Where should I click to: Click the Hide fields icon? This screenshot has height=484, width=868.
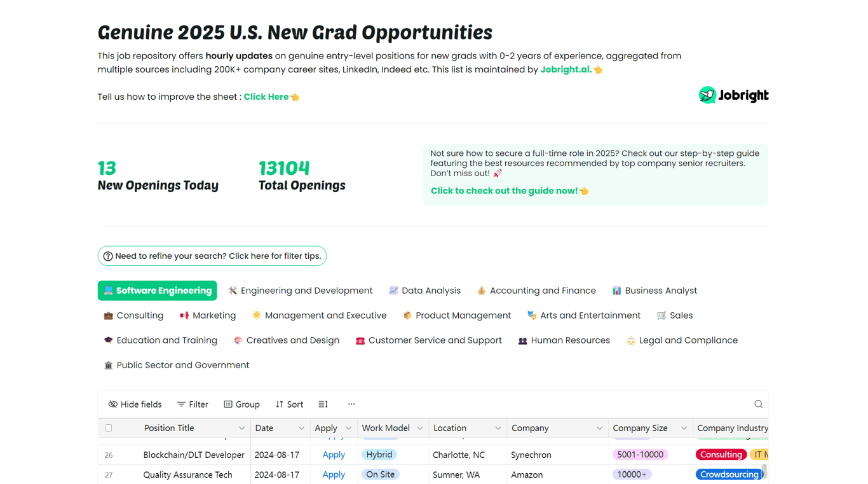(x=112, y=404)
